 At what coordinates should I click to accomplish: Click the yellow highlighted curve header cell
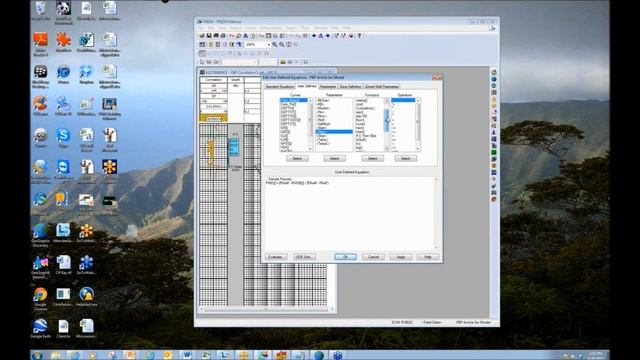click(213, 118)
